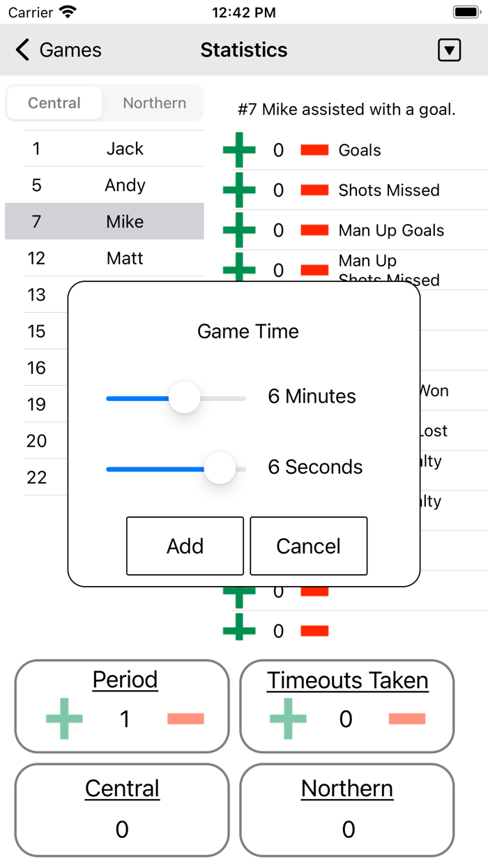This screenshot has height=868, width=488.
Task: Select the Central roster tab
Action: pyautogui.click(x=54, y=103)
